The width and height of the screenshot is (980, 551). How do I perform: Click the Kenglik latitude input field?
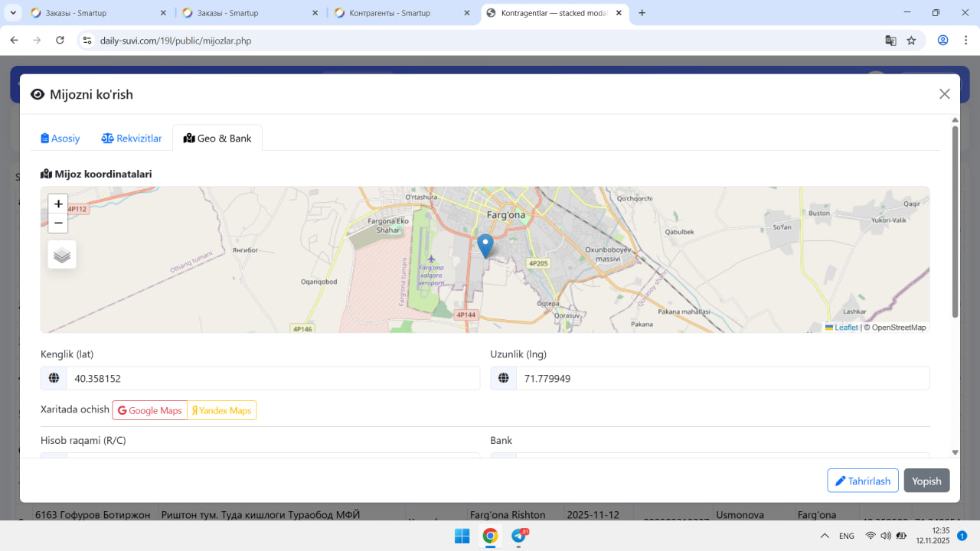pos(273,378)
